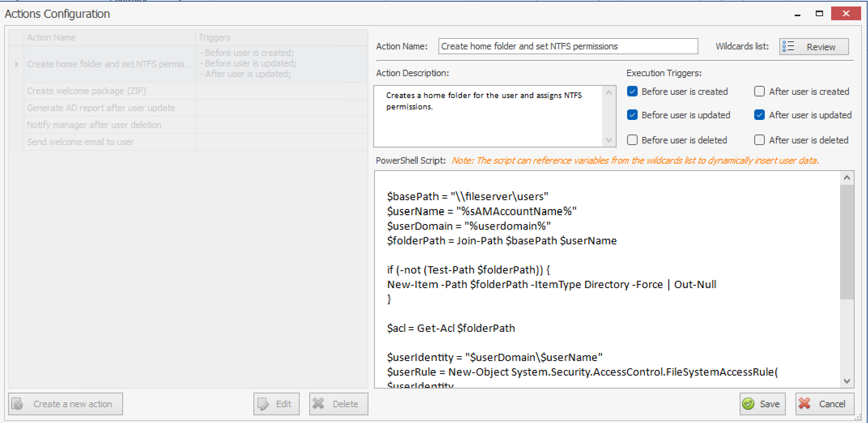Click the red X Cancel icon
868x423 pixels.
pos(805,404)
